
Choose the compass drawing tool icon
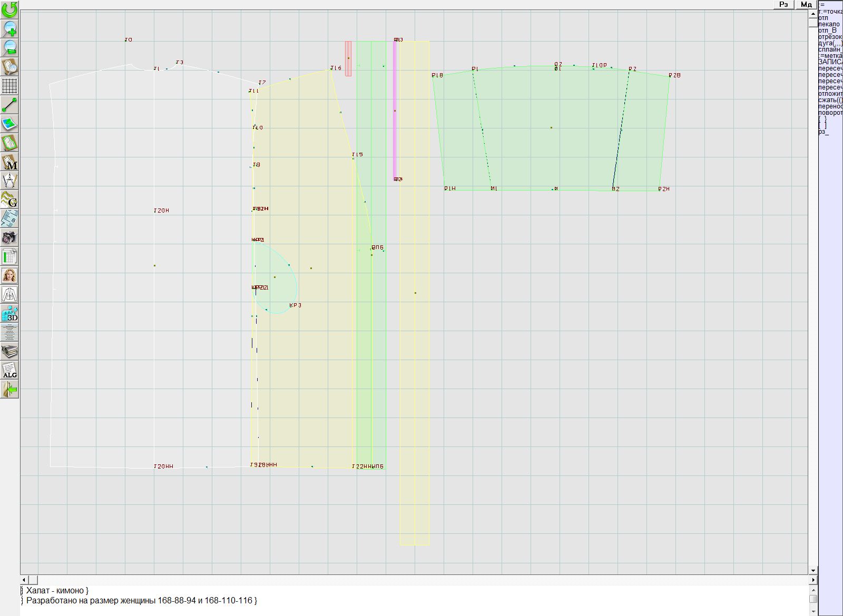(9, 181)
